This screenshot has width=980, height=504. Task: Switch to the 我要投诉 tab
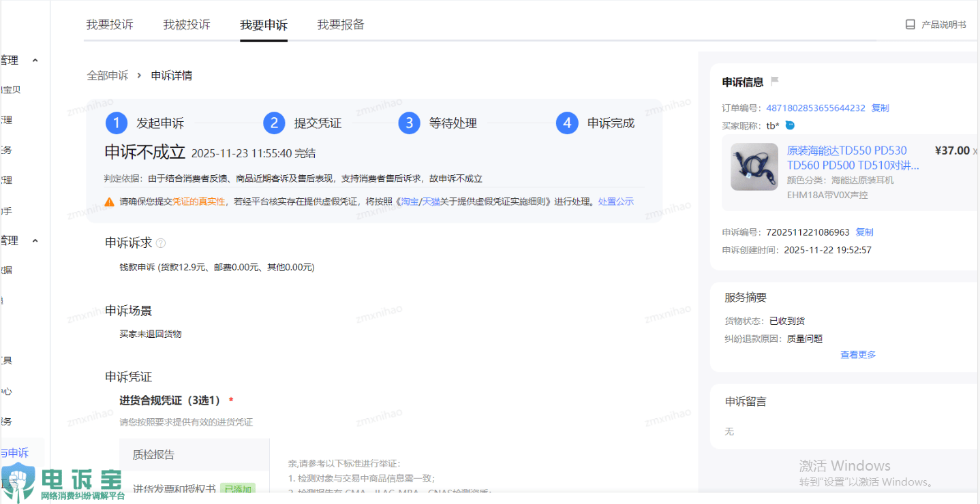tap(110, 25)
